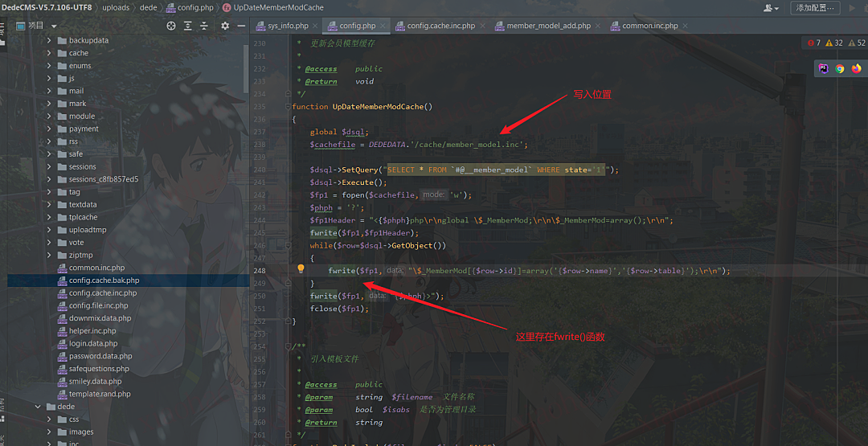868x446 pixels.
Task: Click fold toggle at line 254 comment
Action: pyautogui.click(x=288, y=347)
